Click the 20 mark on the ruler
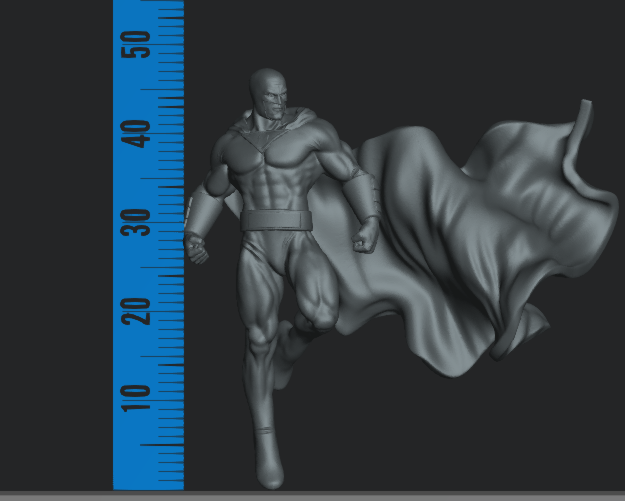 [136, 311]
